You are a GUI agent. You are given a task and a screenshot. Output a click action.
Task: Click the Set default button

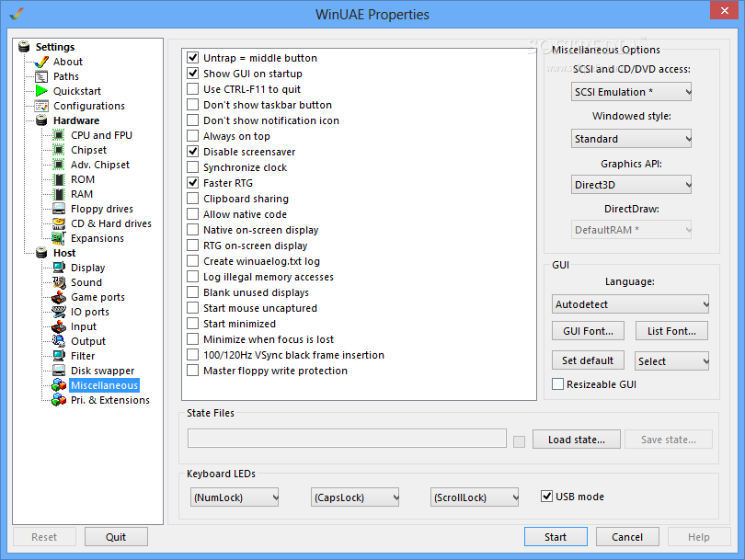[588, 360]
